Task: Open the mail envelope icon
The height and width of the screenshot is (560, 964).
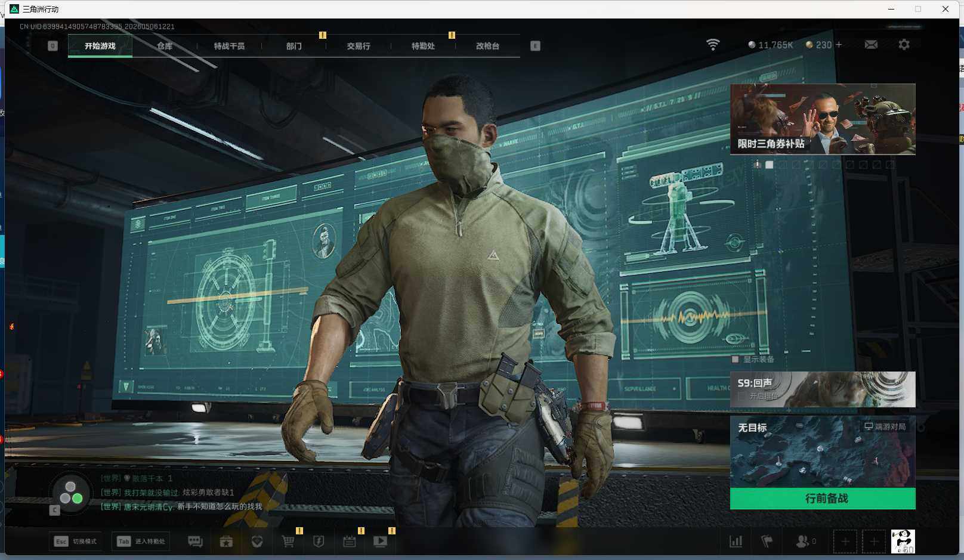Action: click(x=871, y=45)
